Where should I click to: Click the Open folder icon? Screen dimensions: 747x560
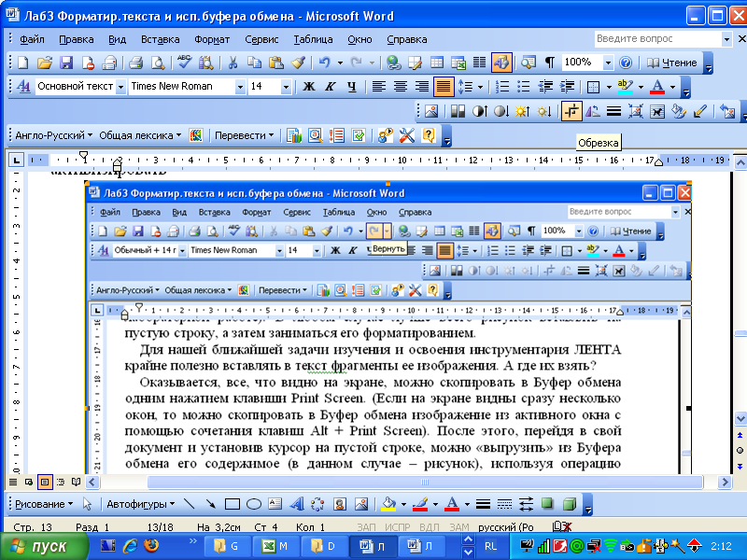(x=44, y=63)
